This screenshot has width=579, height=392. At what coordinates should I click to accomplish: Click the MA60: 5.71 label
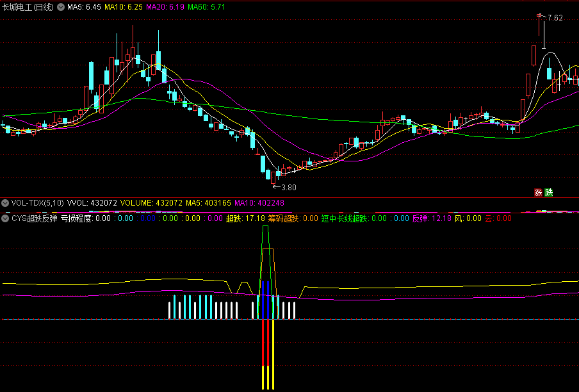206,7
